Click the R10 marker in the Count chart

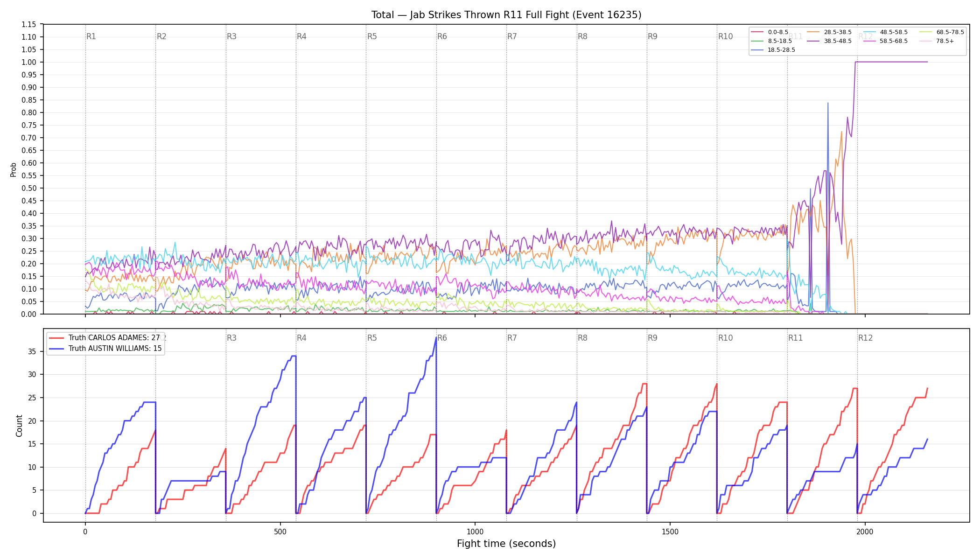(x=726, y=338)
